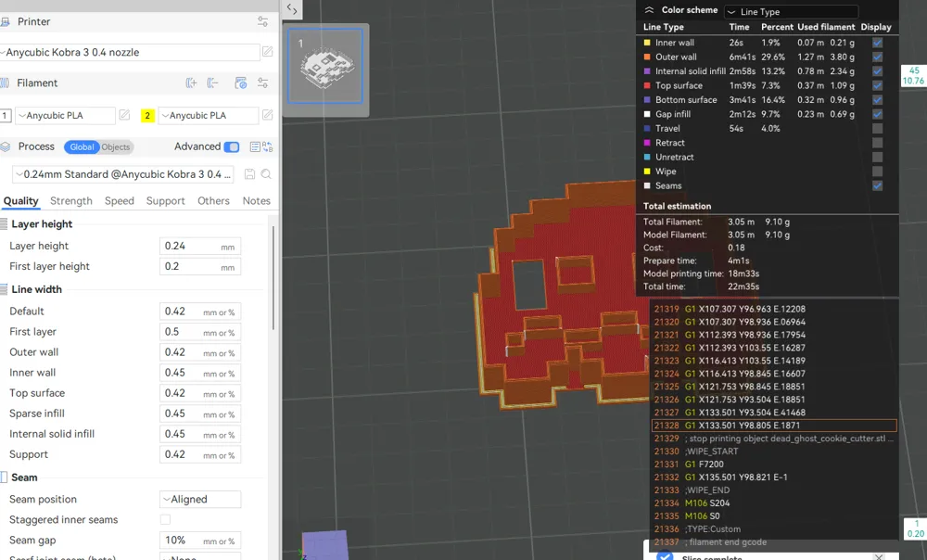This screenshot has height=560, width=927.
Task: Switch the process scope to Global
Action: coord(82,147)
